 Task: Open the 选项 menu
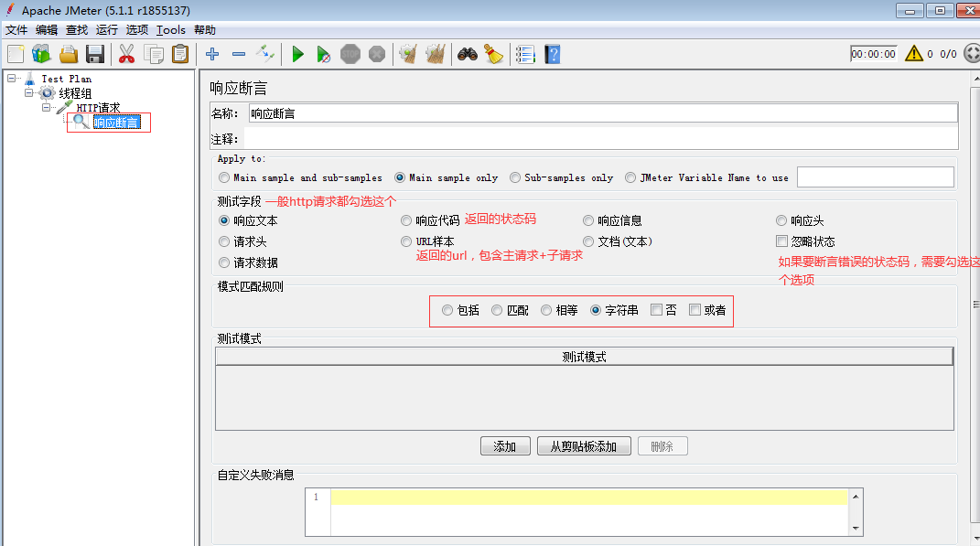pyautogui.click(x=137, y=30)
